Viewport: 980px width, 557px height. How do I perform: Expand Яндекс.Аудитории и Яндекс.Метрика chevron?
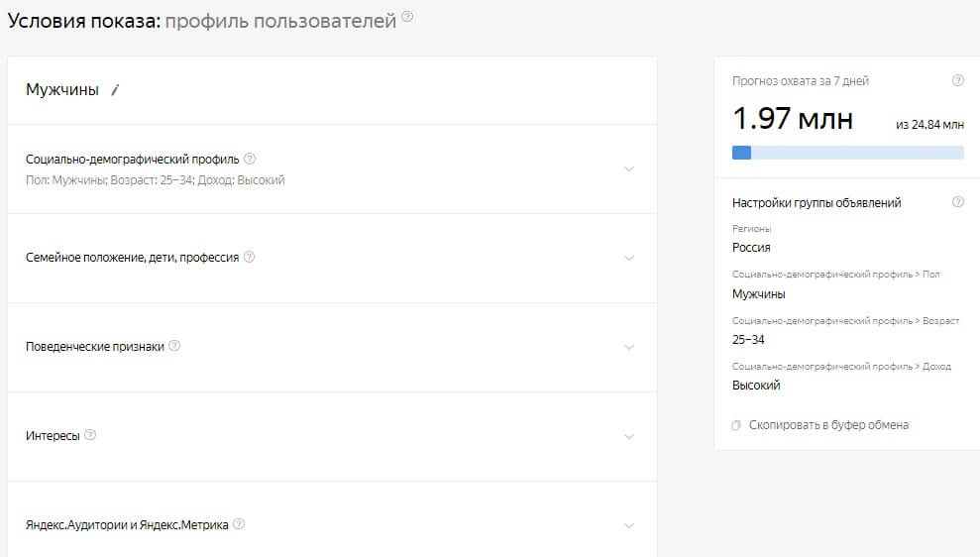click(628, 525)
